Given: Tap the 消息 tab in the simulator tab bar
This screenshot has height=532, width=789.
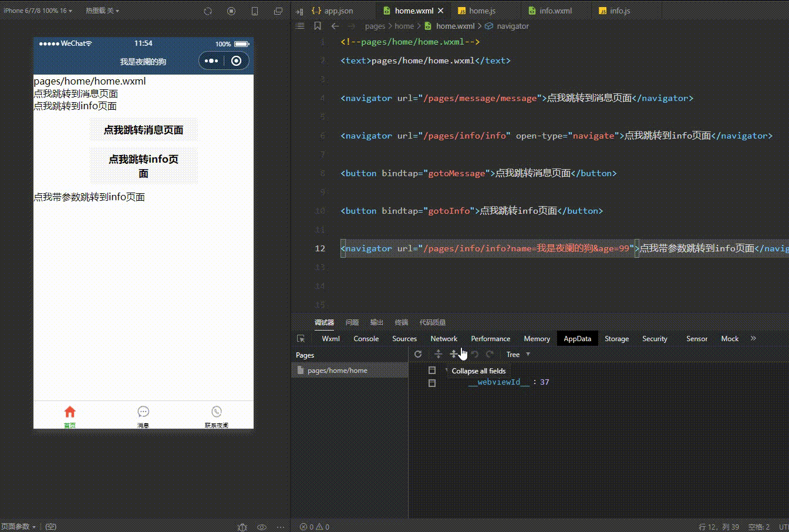Looking at the screenshot, I should tap(143, 416).
